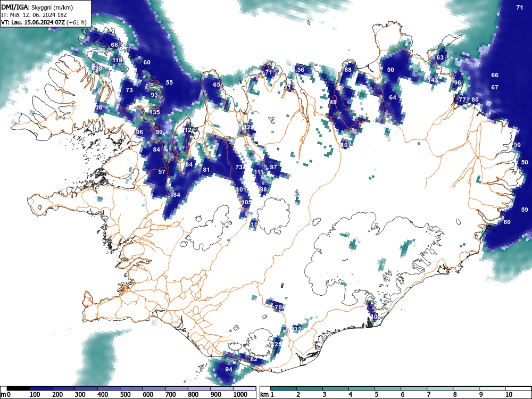Click the visibility value '63' on the map
The width and height of the screenshot is (532, 399).
coord(440,57)
